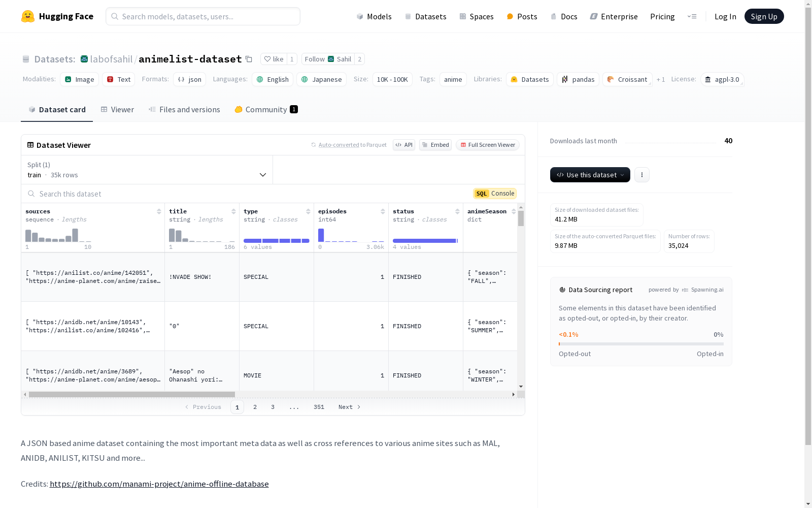Select the json format tag
The height and width of the screenshot is (508, 812).
tap(189, 79)
